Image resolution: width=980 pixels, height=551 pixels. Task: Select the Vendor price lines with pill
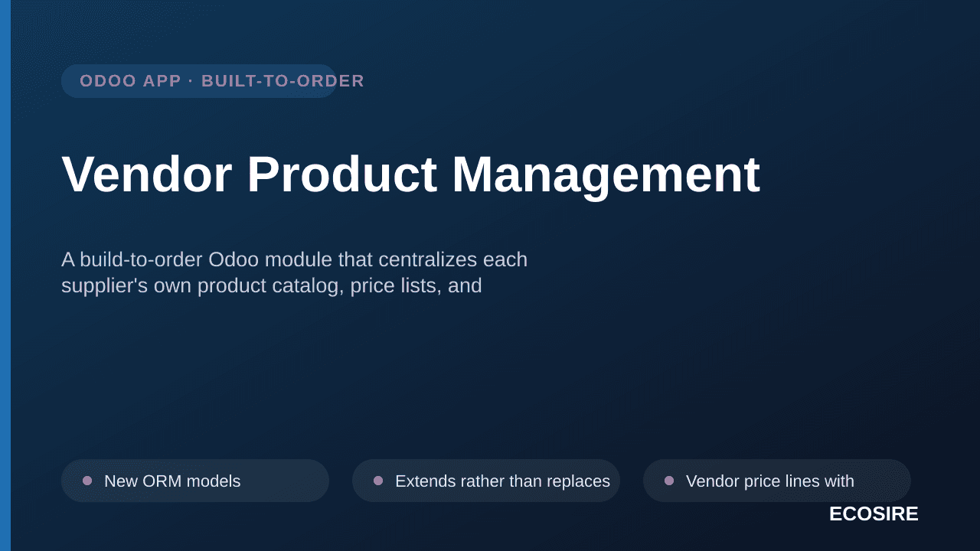[777, 481]
